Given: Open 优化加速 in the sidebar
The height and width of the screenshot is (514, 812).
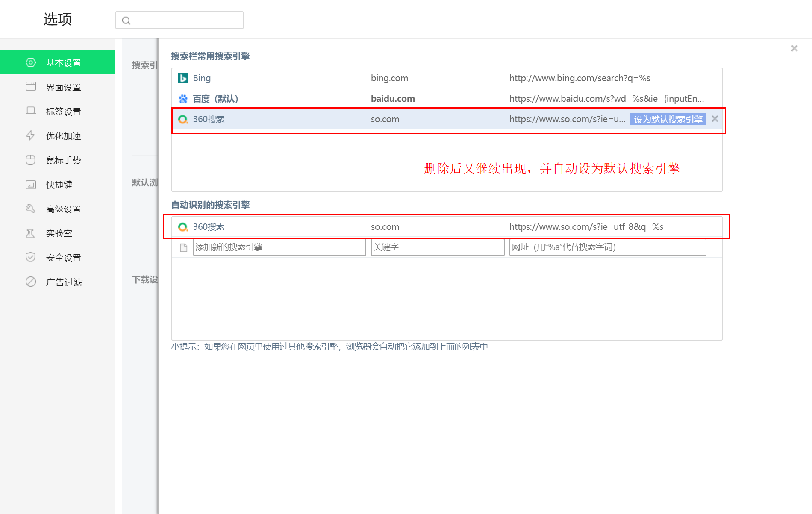Looking at the screenshot, I should coord(58,135).
